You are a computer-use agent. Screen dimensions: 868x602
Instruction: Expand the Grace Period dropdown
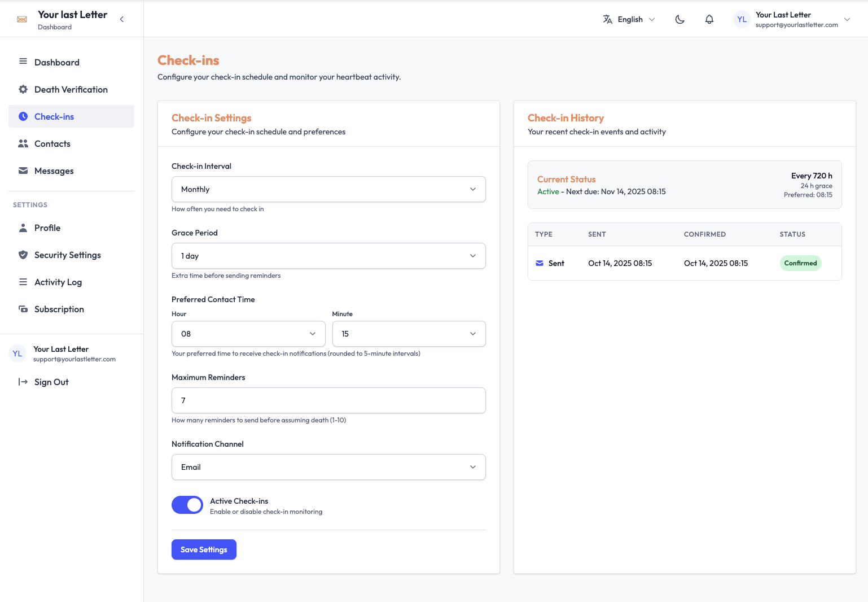pyautogui.click(x=328, y=256)
